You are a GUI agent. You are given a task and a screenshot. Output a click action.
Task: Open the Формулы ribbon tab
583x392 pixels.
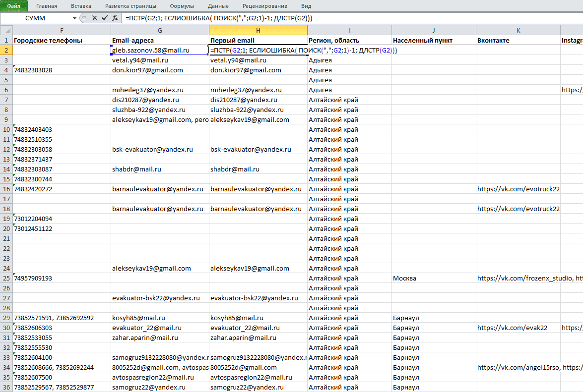[x=182, y=6]
